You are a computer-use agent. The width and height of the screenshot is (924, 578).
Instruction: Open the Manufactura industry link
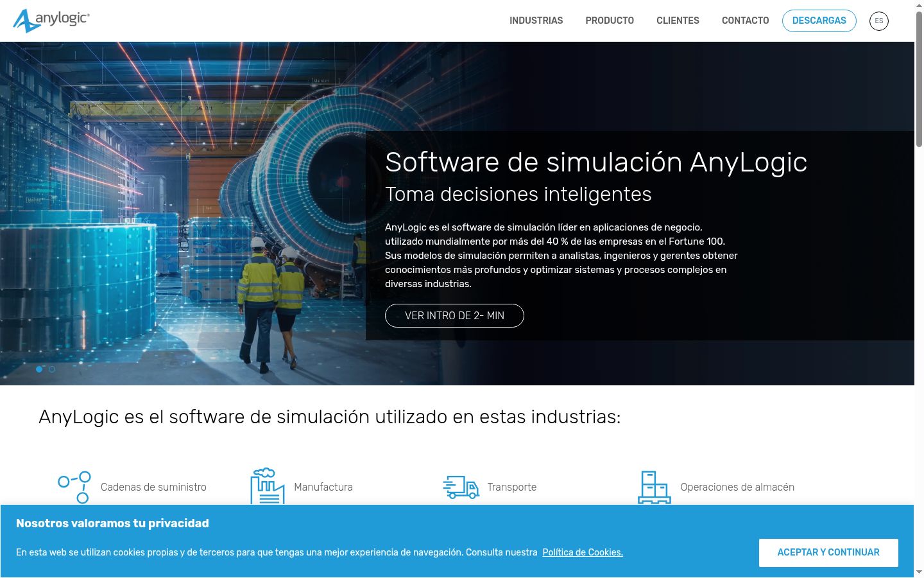coord(323,487)
